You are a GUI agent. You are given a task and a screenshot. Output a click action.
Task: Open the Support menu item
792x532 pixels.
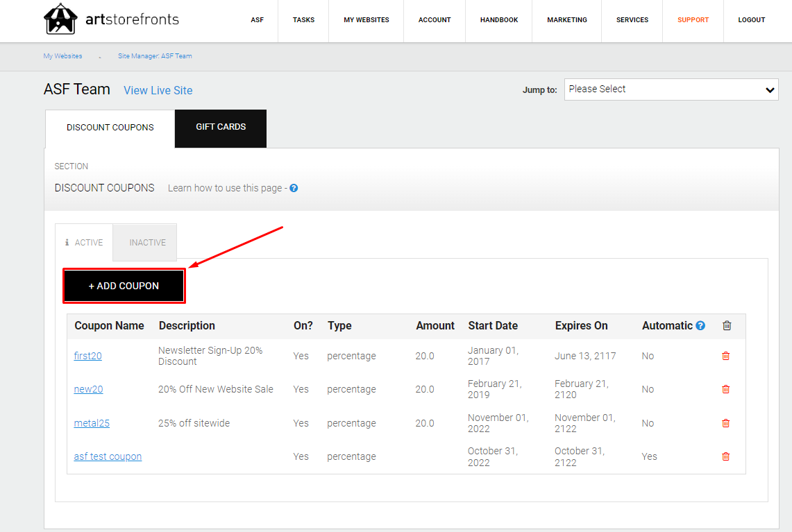693,20
